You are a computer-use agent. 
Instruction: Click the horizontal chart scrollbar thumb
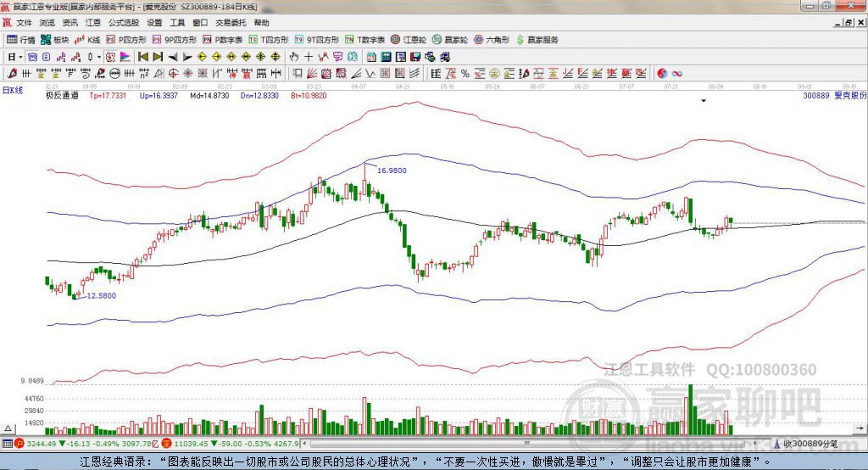click(x=527, y=444)
